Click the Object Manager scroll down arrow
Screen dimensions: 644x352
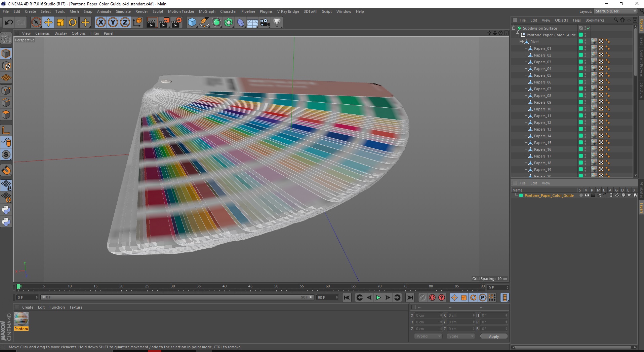635,175
